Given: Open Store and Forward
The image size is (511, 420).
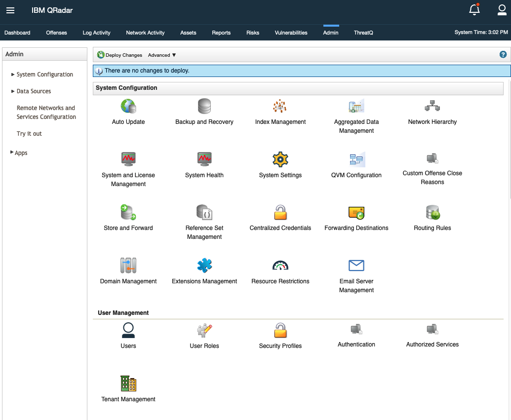Looking at the screenshot, I should click(x=128, y=212).
